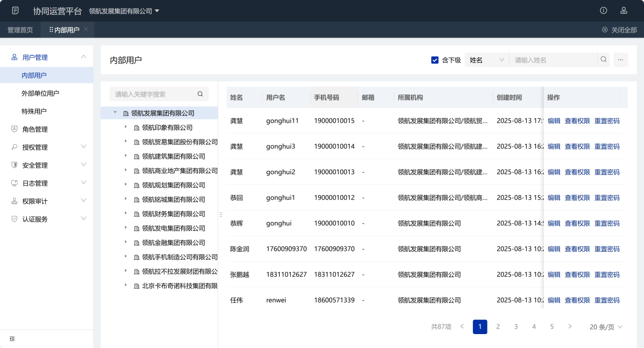Viewport: 644px width, 348px height.
Task: Click 查看权限 for user 陈金润
Action: coord(577,249)
